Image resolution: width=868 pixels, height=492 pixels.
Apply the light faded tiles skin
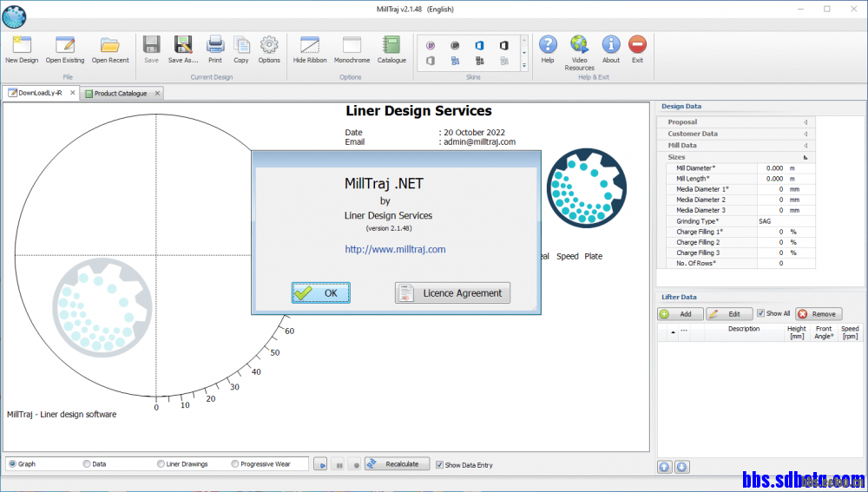coord(503,61)
